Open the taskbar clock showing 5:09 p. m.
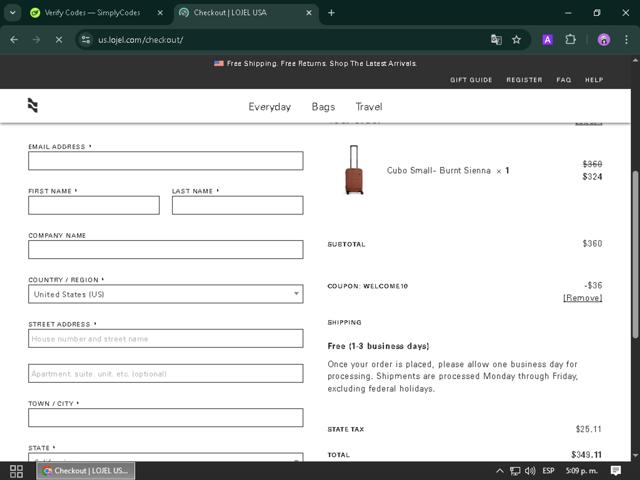This screenshot has height=480, width=640. click(582, 471)
